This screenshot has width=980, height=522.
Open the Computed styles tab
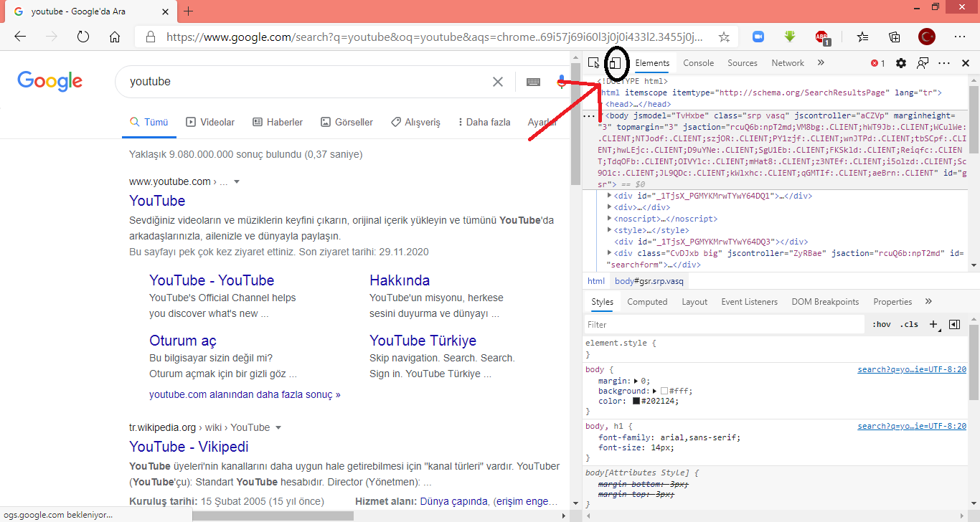point(647,302)
